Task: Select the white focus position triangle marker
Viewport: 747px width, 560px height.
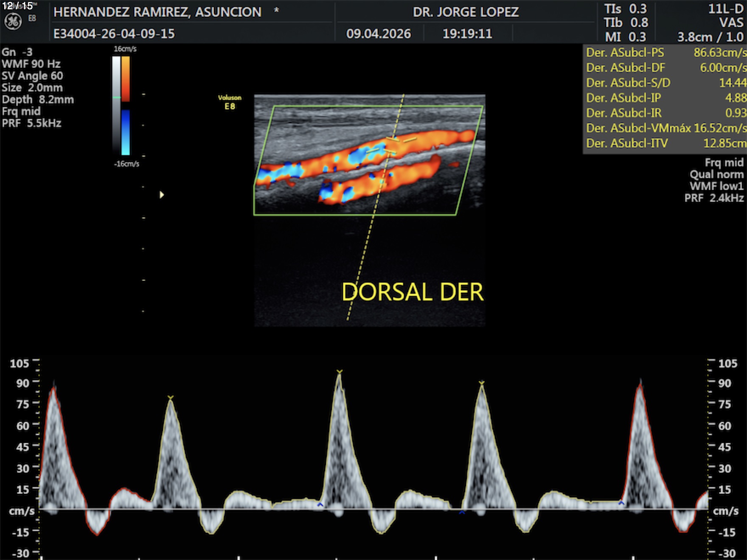Action: tap(161, 195)
